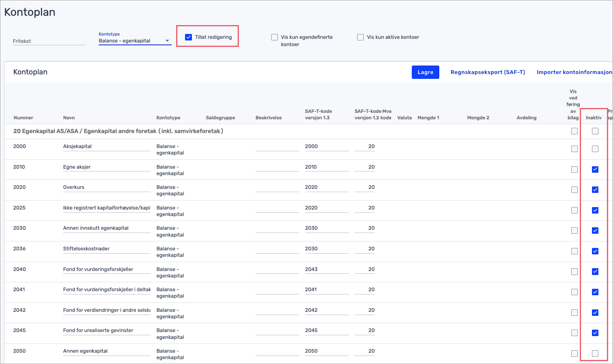This screenshot has height=364, width=613.
Task: Toggle Inaktiv checkbox on group 20 Egenkapital row
Action: point(595,131)
